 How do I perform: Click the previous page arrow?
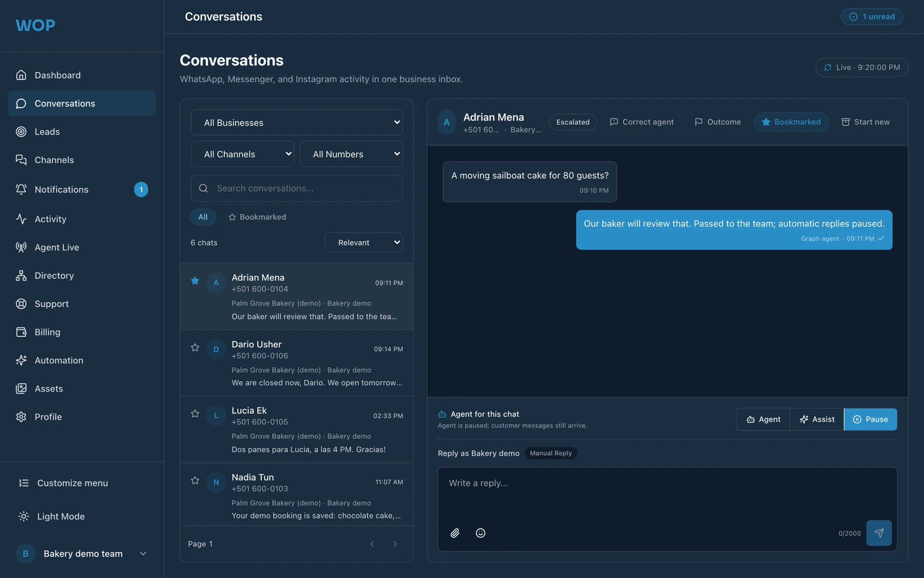tap(372, 544)
